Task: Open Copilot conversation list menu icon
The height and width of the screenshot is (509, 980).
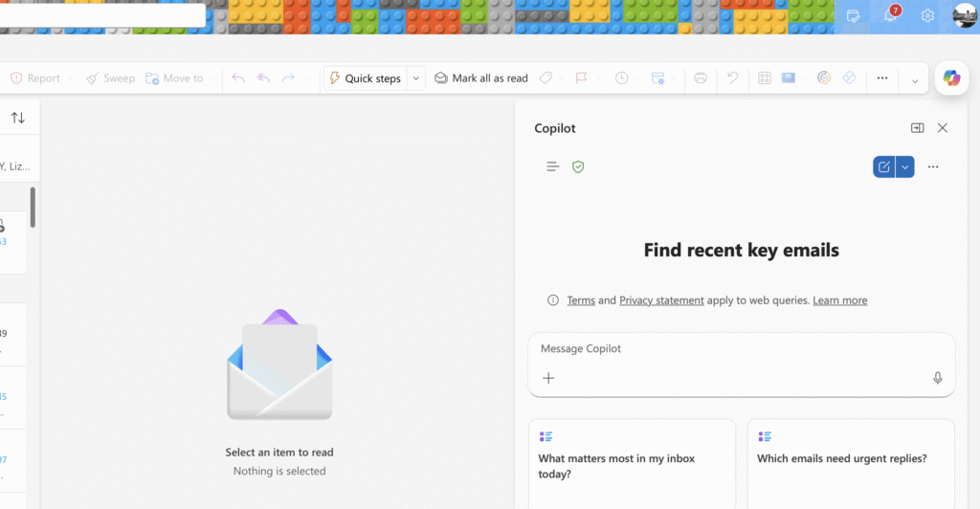Action: (x=552, y=166)
